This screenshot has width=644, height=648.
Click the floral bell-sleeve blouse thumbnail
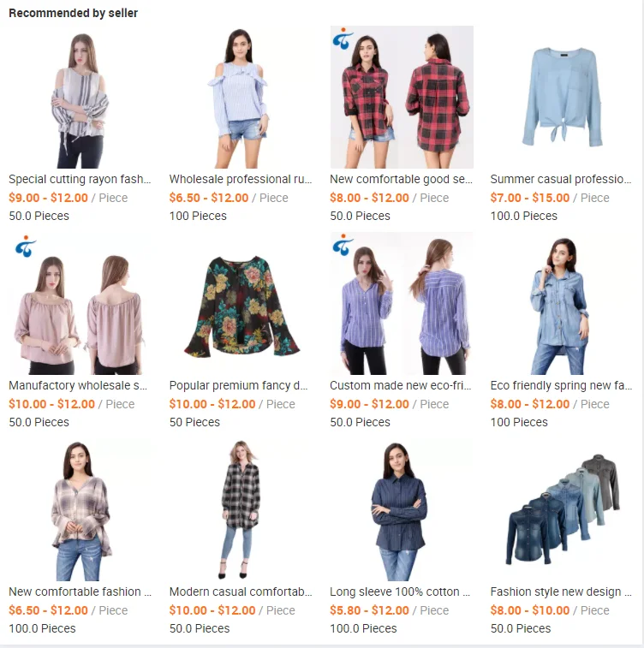[241, 303]
